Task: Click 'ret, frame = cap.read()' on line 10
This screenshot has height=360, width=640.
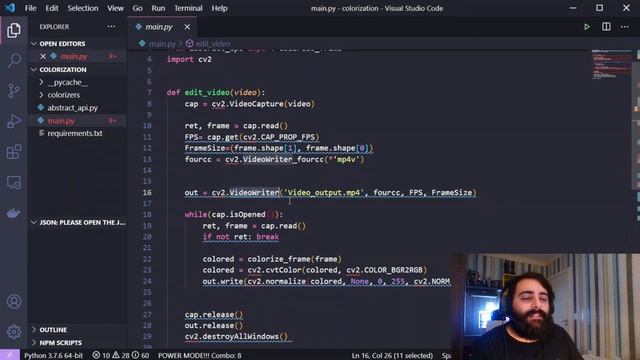Action: click(236, 126)
